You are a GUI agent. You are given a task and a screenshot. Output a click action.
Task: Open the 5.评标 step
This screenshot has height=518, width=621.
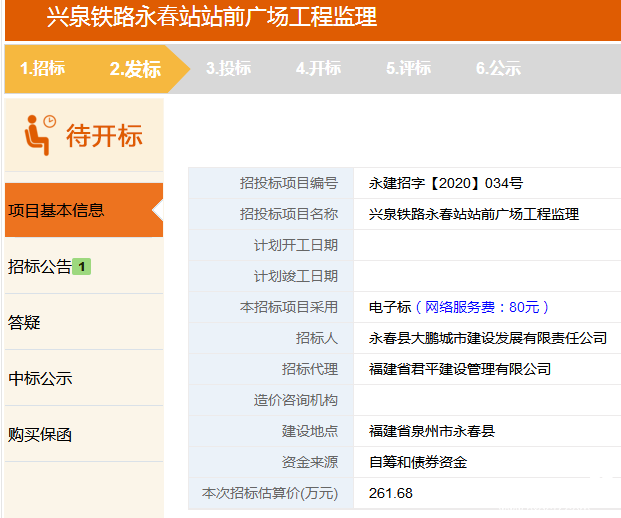[x=408, y=68]
